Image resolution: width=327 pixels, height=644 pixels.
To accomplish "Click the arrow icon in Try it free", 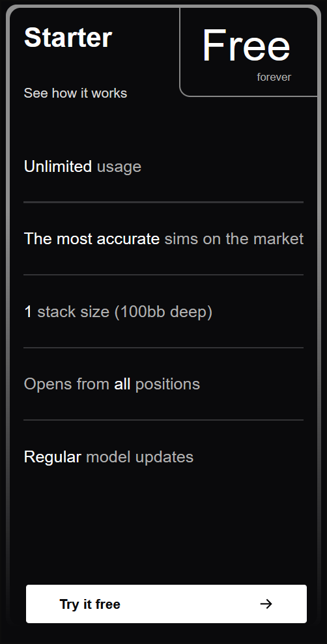I will pos(266,604).
